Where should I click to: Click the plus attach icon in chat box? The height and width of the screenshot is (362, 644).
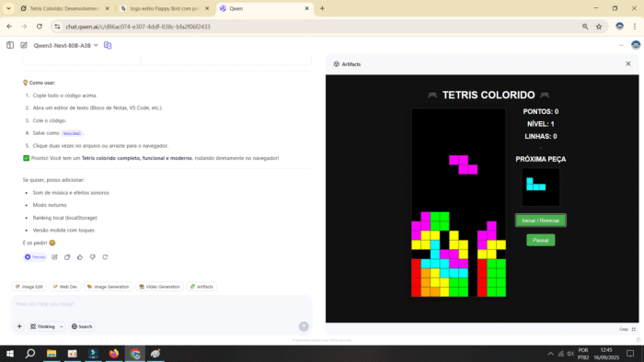coord(19,326)
